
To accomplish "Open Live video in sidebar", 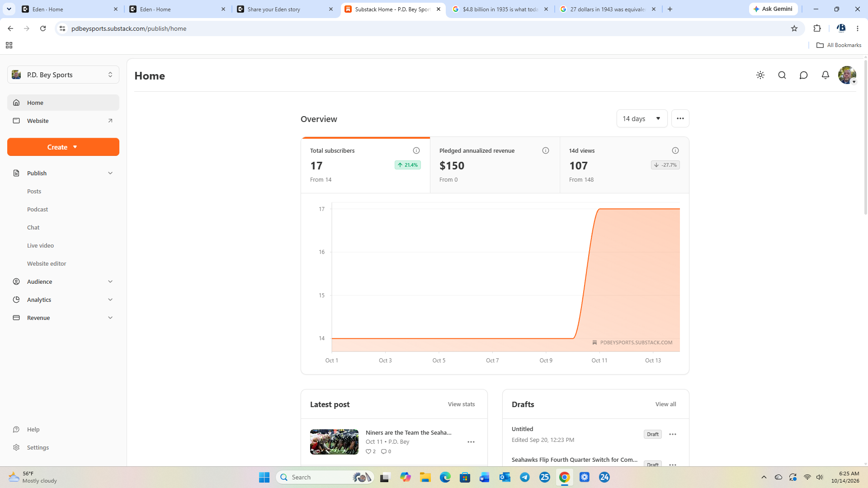I will [40, 245].
